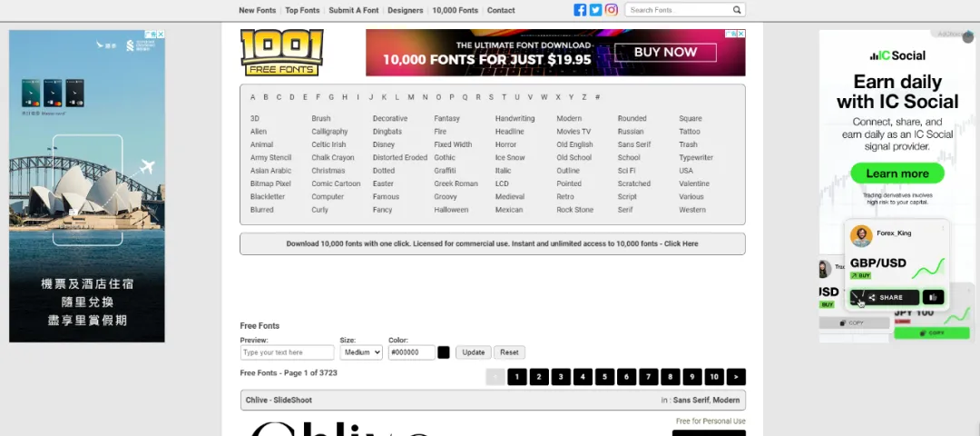Click the preview text input field
The image size is (980, 436).
(x=287, y=352)
